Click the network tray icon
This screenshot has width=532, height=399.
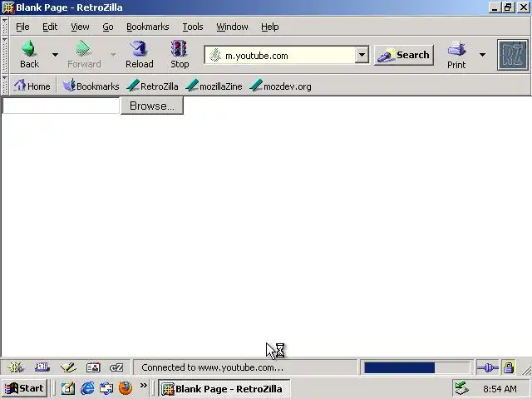pos(462,388)
